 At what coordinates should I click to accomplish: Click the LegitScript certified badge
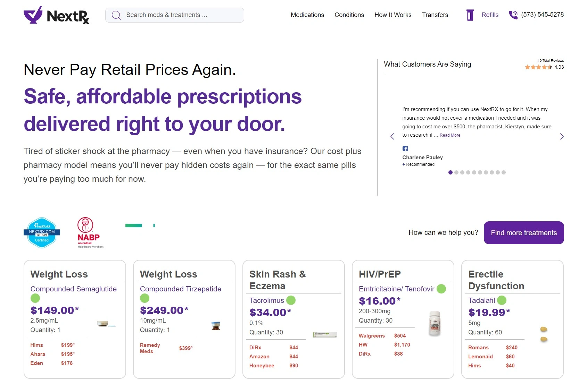click(41, 232)
